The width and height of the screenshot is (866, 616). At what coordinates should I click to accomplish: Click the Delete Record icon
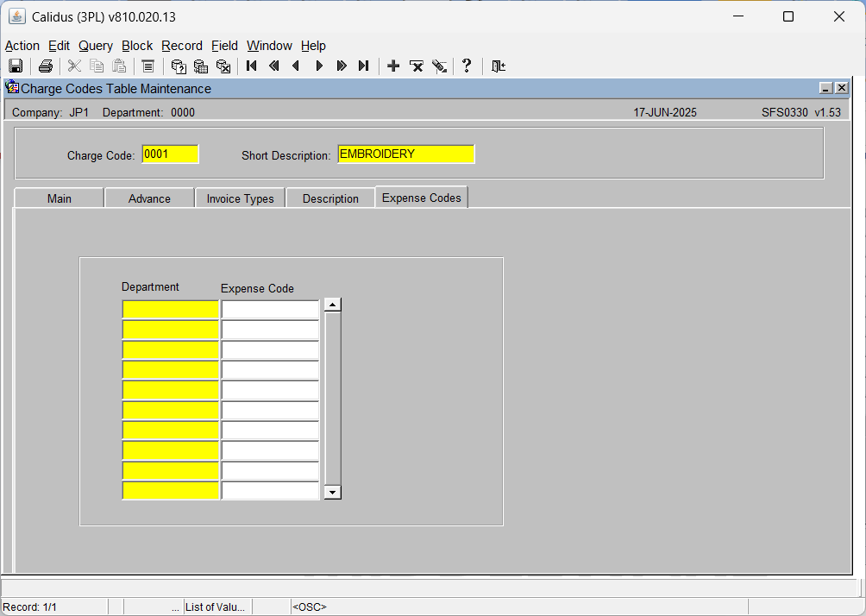pyautogui.click(x=417, y=66)
